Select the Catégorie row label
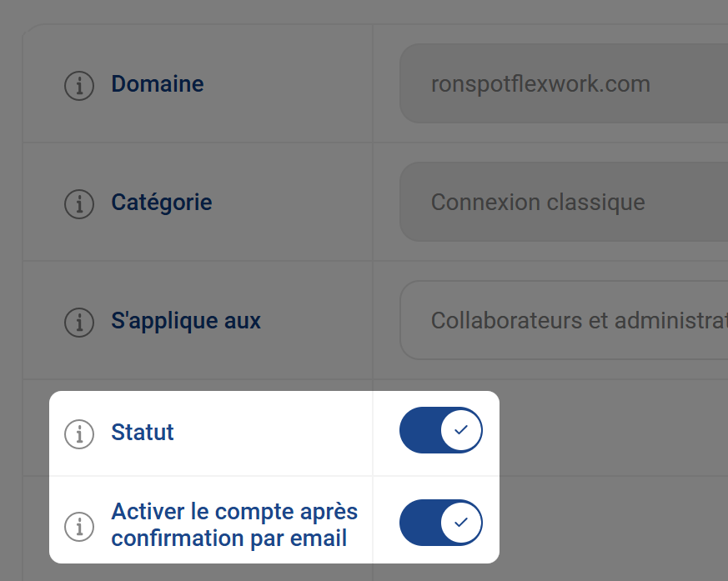 [161, 202]
